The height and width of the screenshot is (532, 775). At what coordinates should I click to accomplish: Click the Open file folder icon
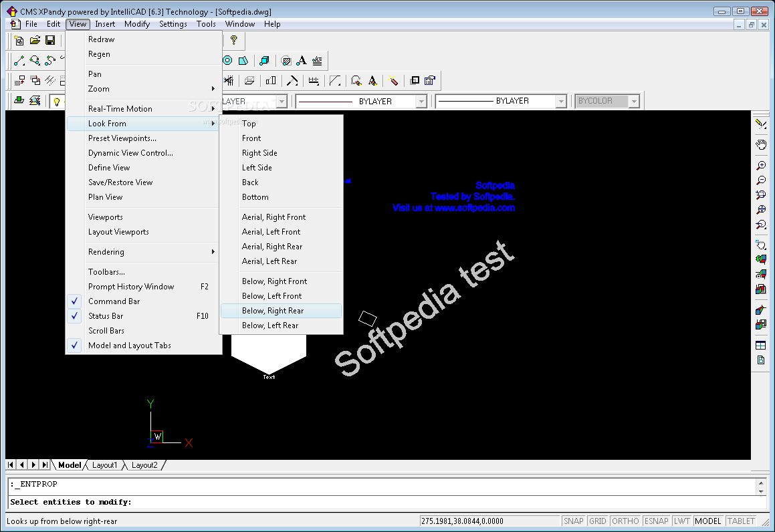[x=35, y=41]
